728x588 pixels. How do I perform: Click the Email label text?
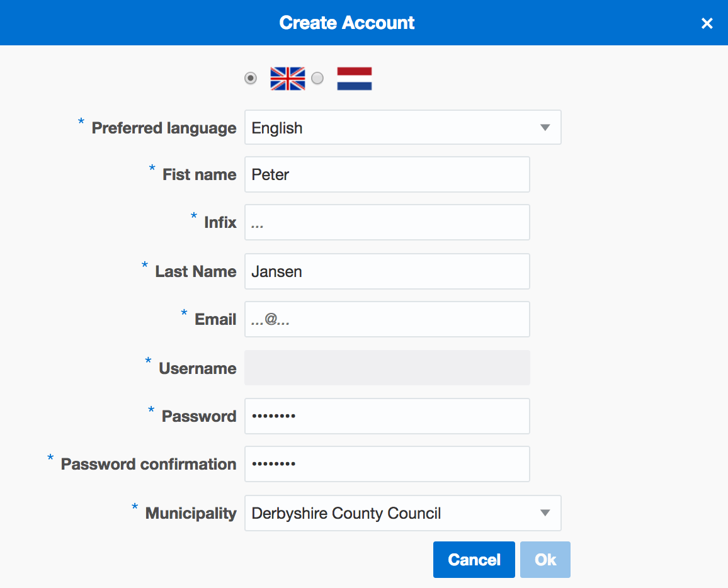(215, 319)
